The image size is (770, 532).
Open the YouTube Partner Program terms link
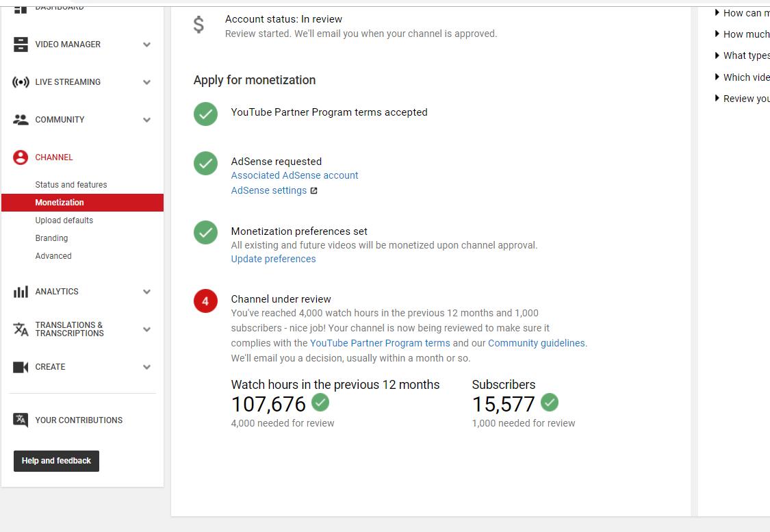[380, 343]
